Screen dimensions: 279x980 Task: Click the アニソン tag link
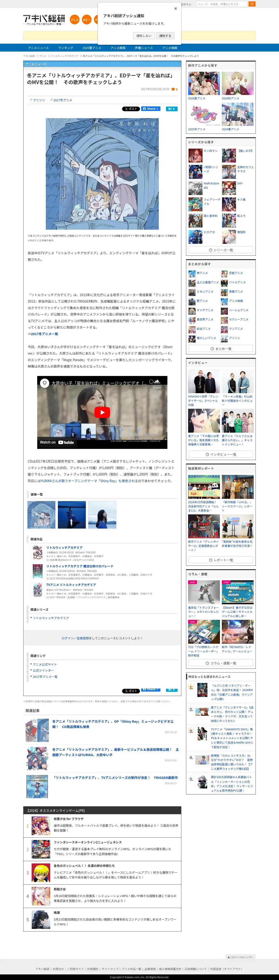pyautogui.click(x=39, y=100)
